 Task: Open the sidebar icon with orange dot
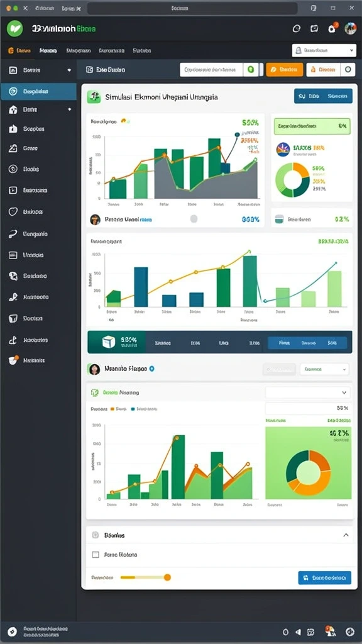click(x=14, y=360)
